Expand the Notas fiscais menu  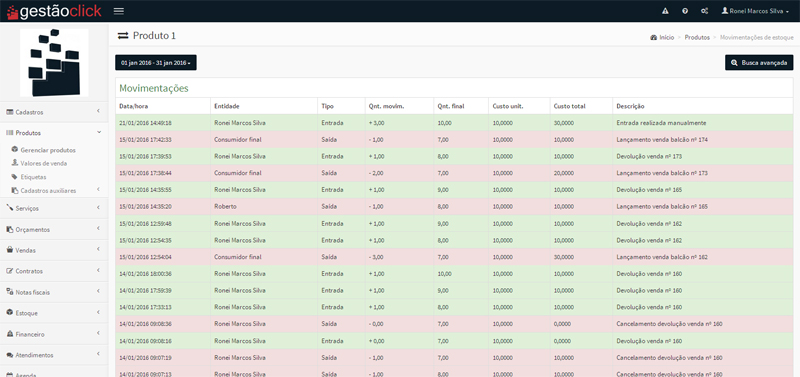point(54,292)
